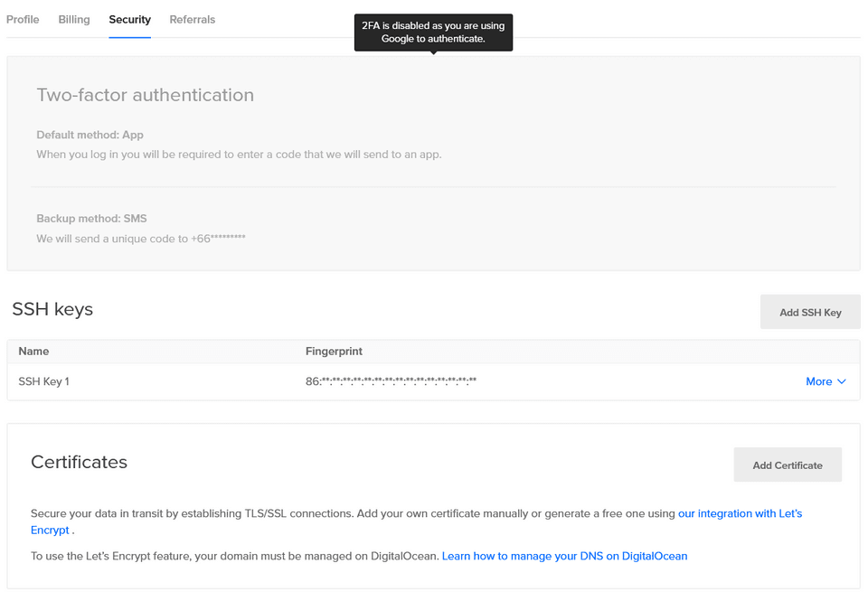Image resolution: width=868 pixels, height=601 pixels.
Task: Go to the Referrals tab
Action: pyautogui.click(x=192, y=19)
